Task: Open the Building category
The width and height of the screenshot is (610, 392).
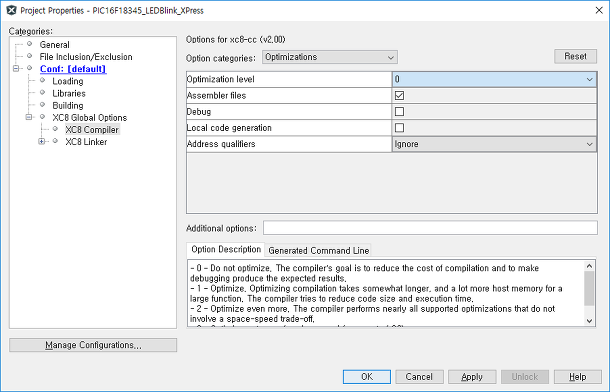Action: pyautogui.click(x=68, y=105)
